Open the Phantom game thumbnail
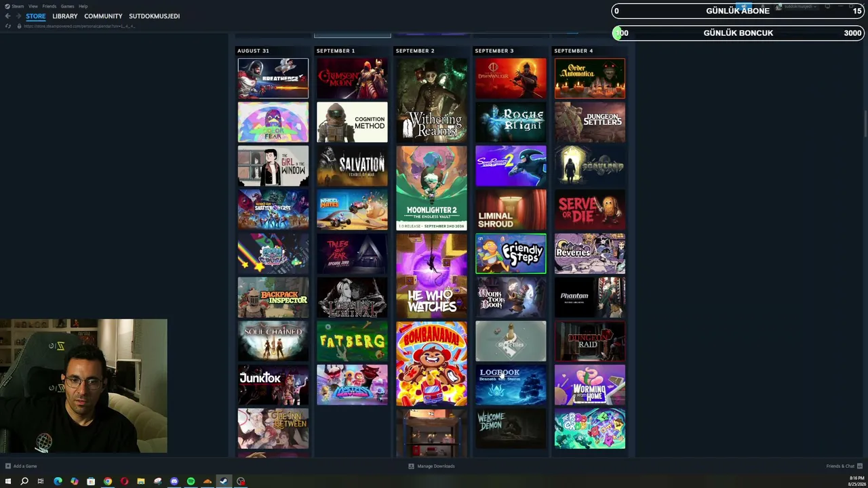This screenshot has height=488, width=868. coord(590,298)
